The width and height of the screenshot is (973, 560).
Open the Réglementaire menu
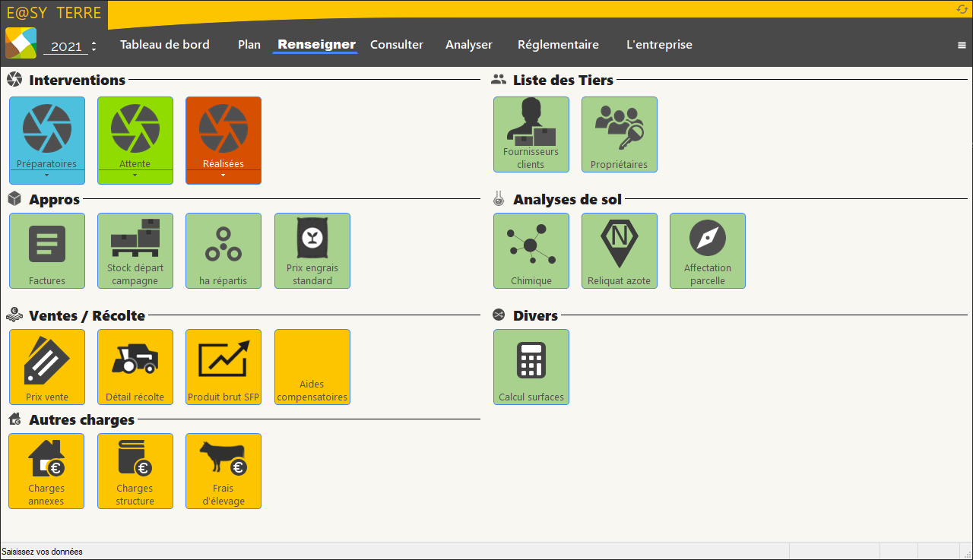pos(558,45)
